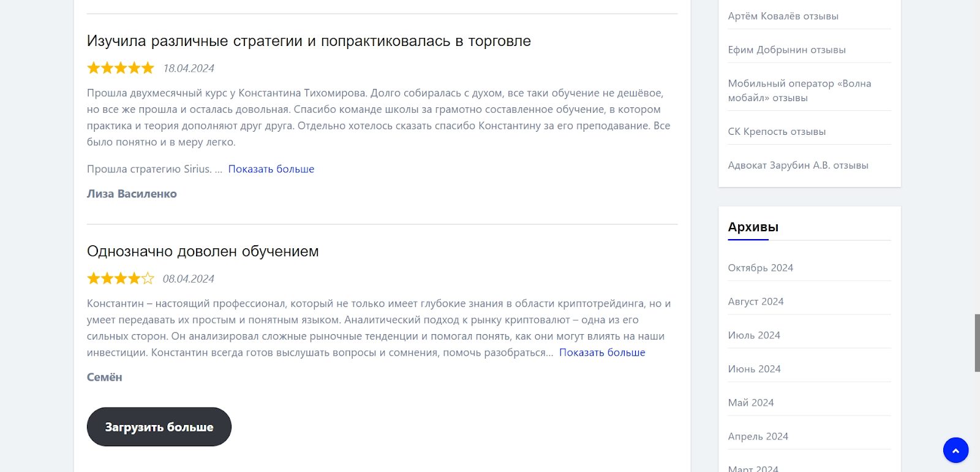Image resolution: width=980 pixels, height=472 pixels.
Task: Click the date 08.04.2024
Action: point(189,279)
